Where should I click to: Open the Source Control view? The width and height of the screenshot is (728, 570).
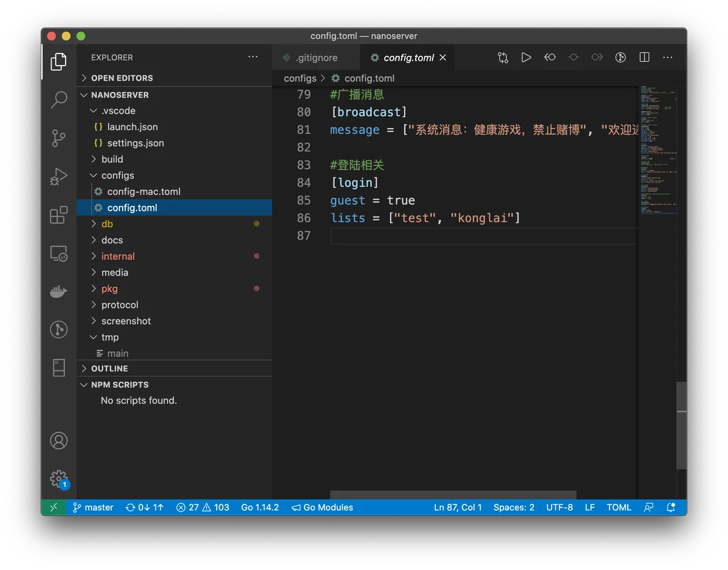click(59, 138)
